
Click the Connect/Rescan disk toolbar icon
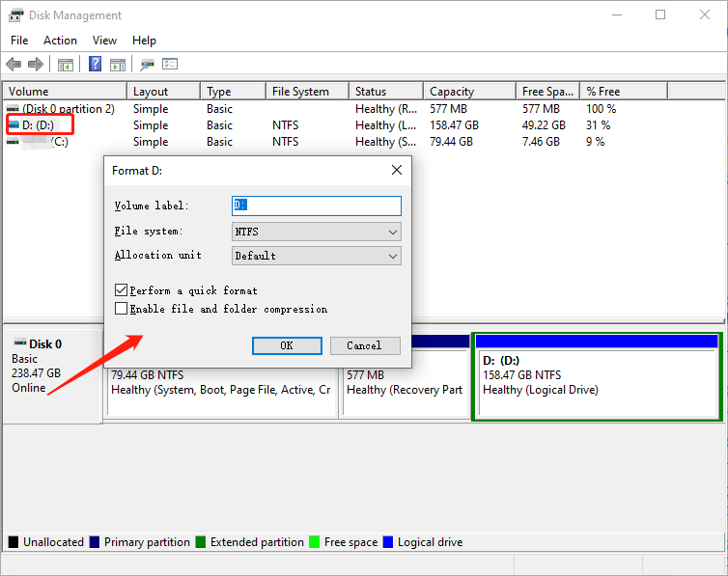[x=147, y=65]
